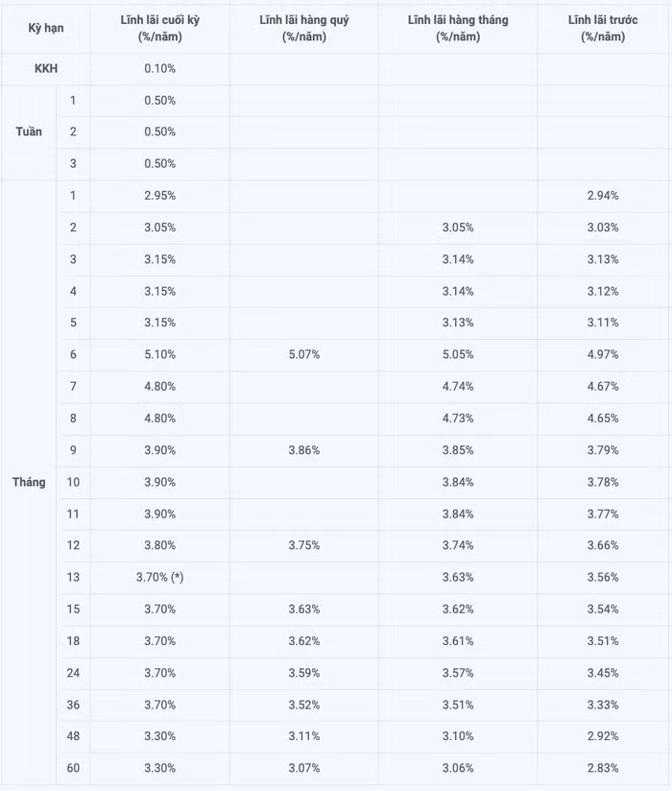Select the 0.10% rate in KKH row
The width and height of the screenshot is (672, 791).
[x=159, y=69]
